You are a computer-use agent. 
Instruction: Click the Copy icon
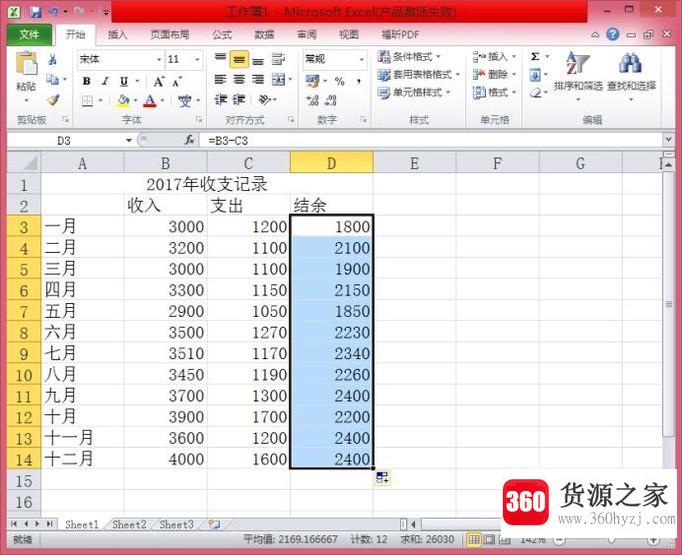coord(53,80)
